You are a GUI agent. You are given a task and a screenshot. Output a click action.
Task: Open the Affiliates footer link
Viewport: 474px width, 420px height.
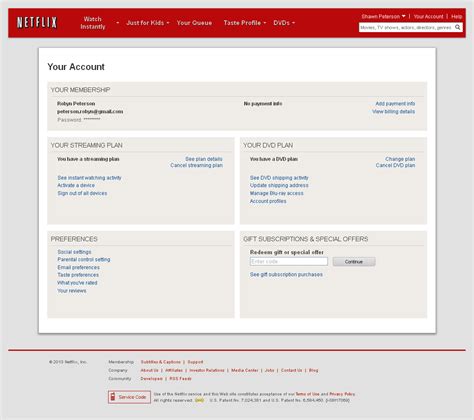(x=174, y=370)
